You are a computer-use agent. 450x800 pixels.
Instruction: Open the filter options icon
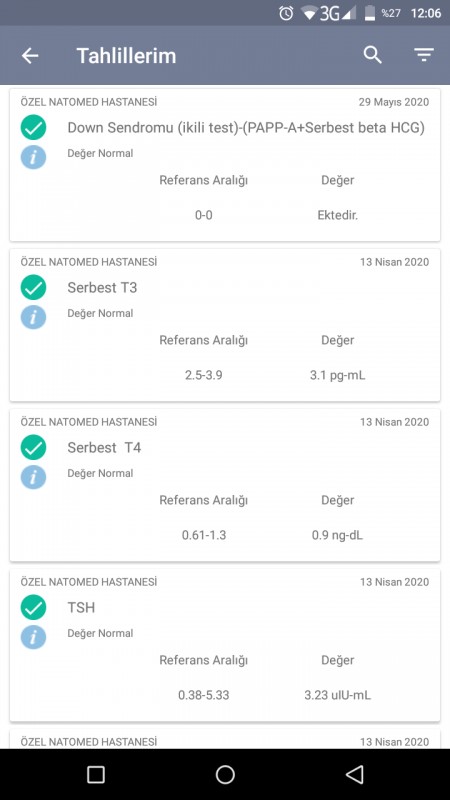tap(423, 55)
